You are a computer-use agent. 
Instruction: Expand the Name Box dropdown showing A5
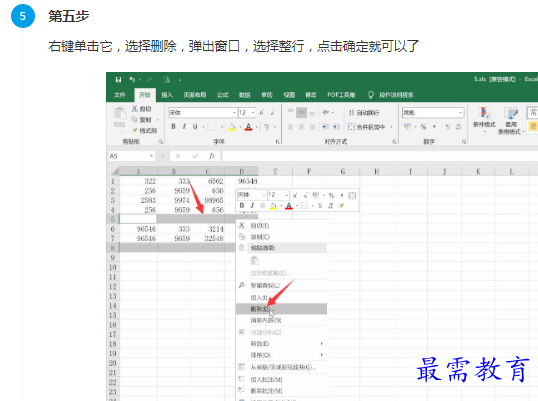pyautogui.click(x=151, y=156)
